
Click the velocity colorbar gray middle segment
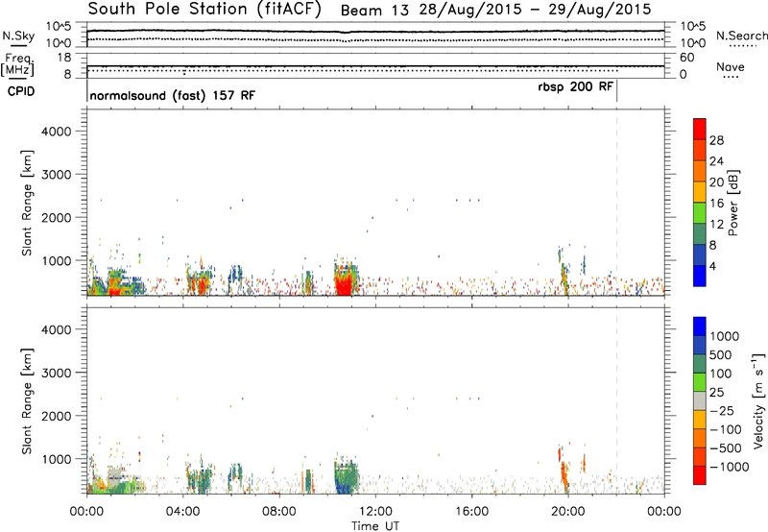700,400
